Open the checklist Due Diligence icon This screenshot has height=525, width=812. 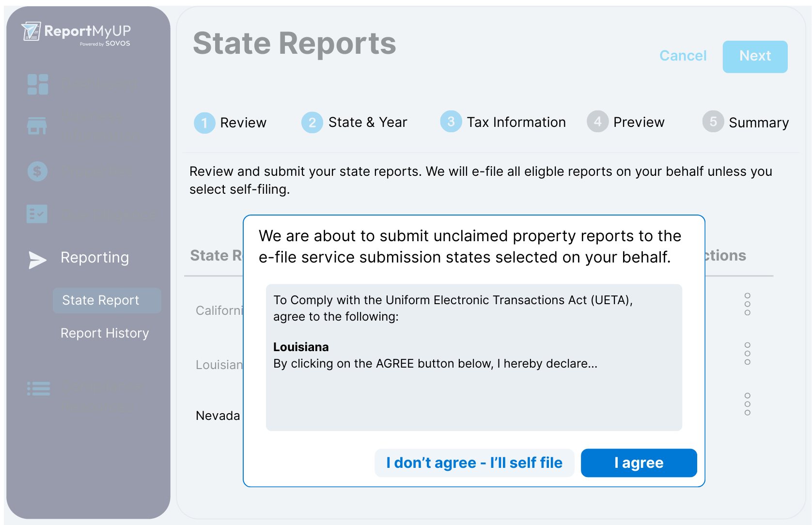(37, 214)
